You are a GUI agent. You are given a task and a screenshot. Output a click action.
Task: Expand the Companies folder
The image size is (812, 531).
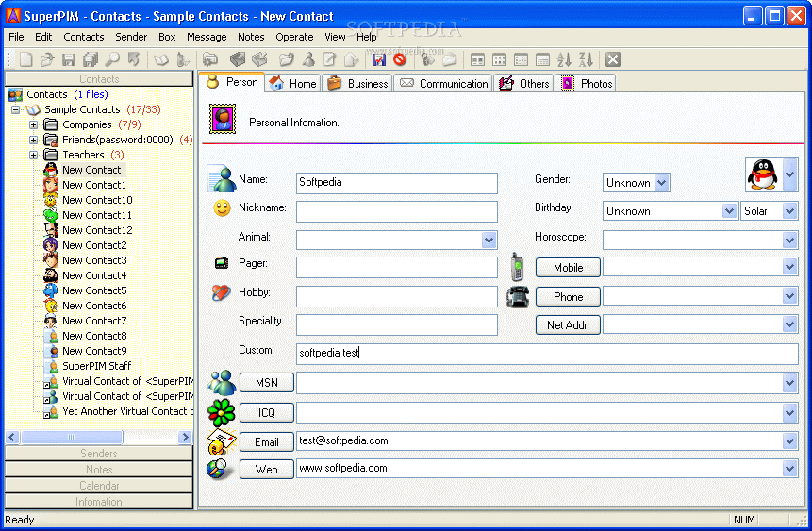[34, 124]
